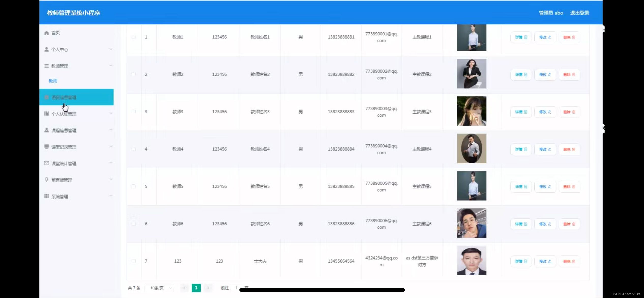This screenshot has width=644, height=298.
Task: Expand the 课堂统计管理 chevron
Action: point(111,163)
